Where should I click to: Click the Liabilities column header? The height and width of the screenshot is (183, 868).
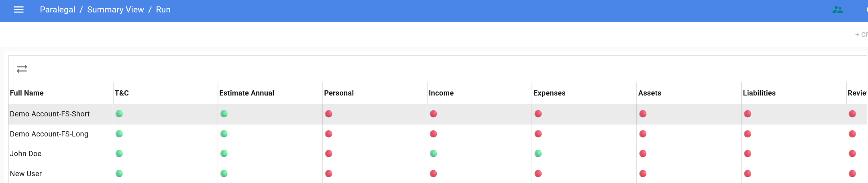[x=759, y=93]
